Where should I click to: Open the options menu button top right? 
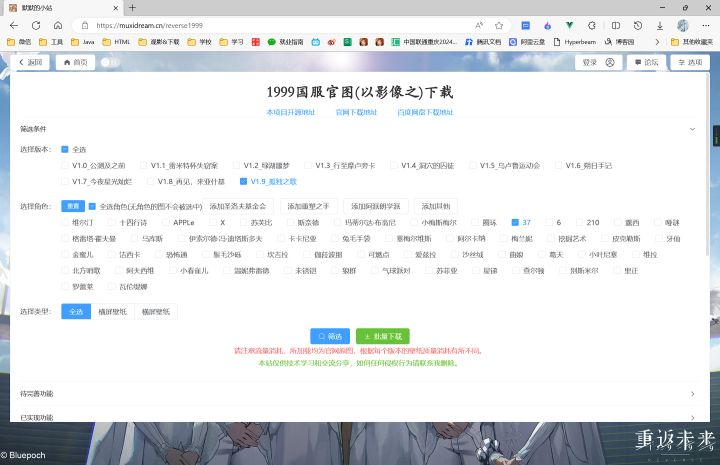click(690, 62)
